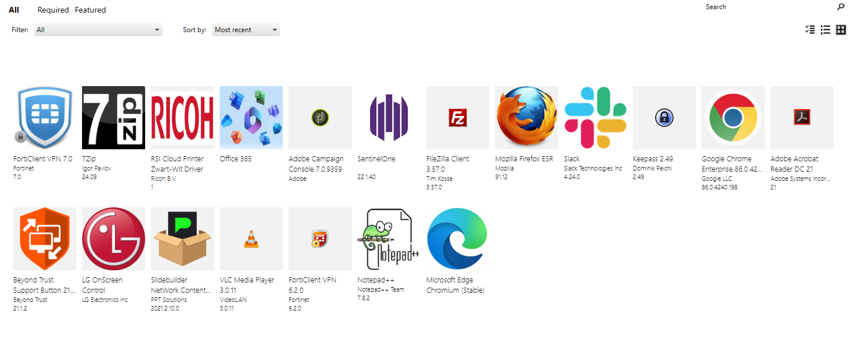Open the Sort by Most recent dropdown
The width and height of the screenshot is (868, 341).
pos(246,30)
